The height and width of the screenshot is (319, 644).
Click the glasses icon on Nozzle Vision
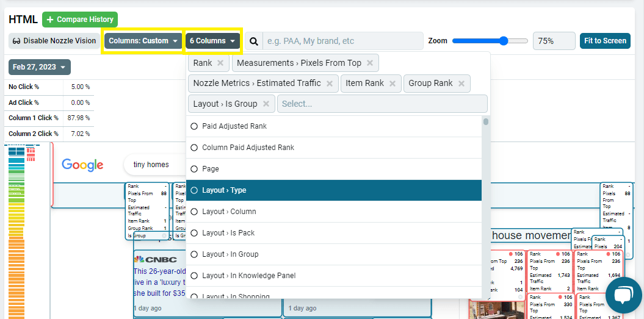(17, 41)
